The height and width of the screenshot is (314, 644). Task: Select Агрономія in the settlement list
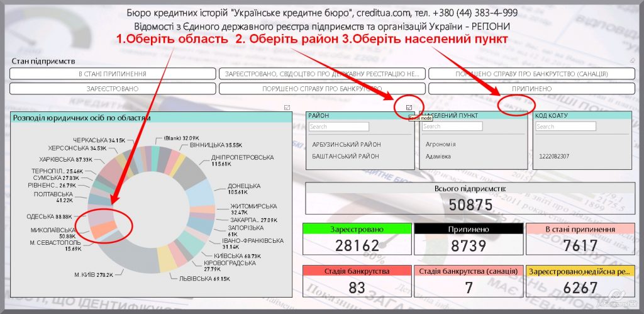point(440,144)
